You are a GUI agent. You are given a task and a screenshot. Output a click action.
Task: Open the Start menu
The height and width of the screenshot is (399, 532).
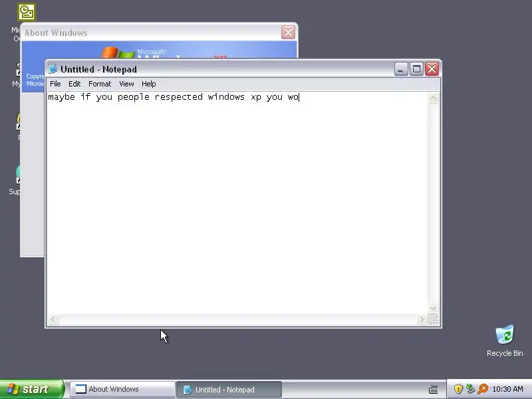pyautogui.click(x=31, y=389)
